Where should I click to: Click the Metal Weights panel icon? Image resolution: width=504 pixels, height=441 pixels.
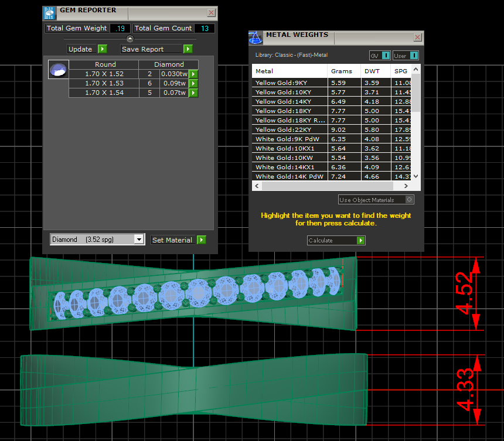tap(256, 37)
